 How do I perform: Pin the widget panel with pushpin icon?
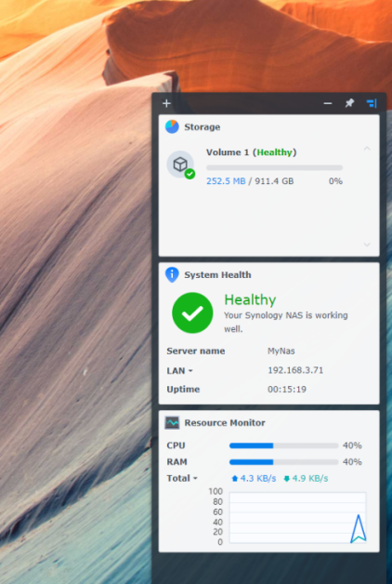pos(349,103)
